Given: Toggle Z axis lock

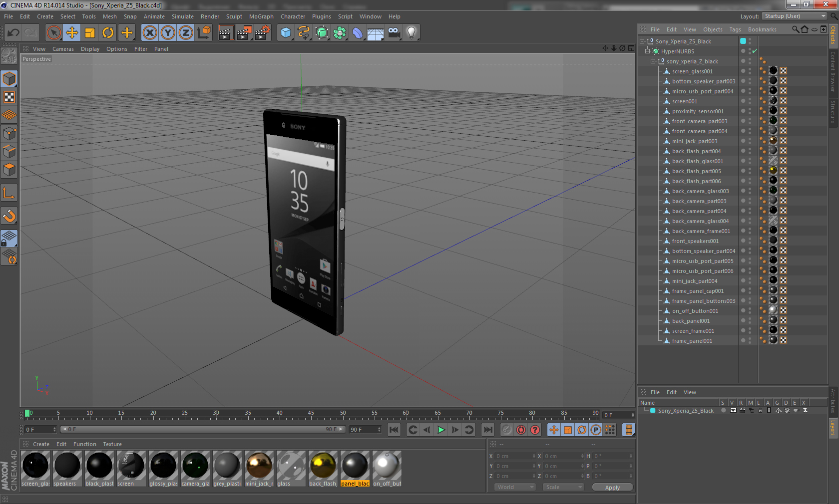Looking at the screenshot, I should (x=186, y=33).
